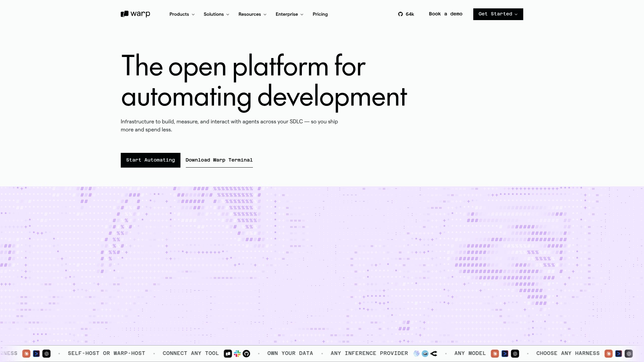Click the ANY MODEL marquee text
Screen dimensions: 644x362
click(470, 354)
